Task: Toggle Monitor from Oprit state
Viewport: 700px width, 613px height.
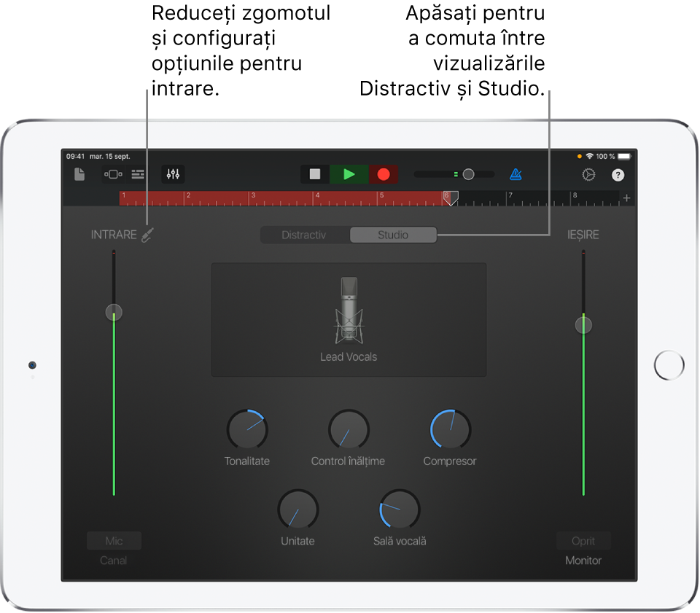Action: 583,541
